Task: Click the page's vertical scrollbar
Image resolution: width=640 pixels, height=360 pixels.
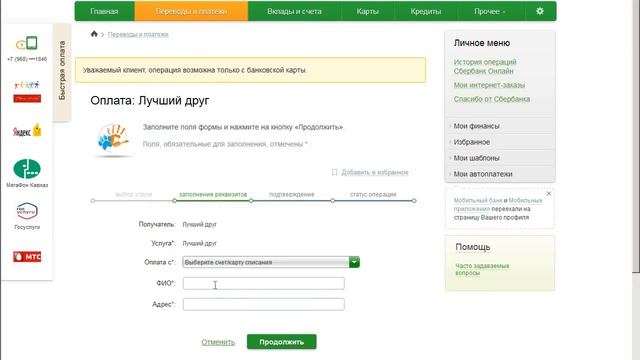Action: (x=636, y=135)
